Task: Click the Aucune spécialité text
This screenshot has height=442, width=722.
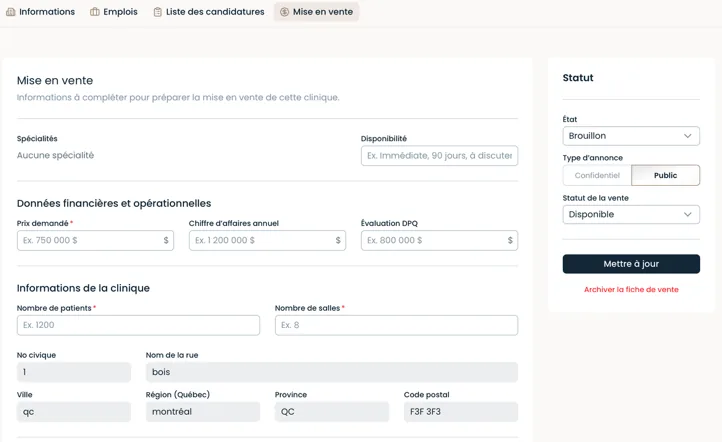Action: 55,156
